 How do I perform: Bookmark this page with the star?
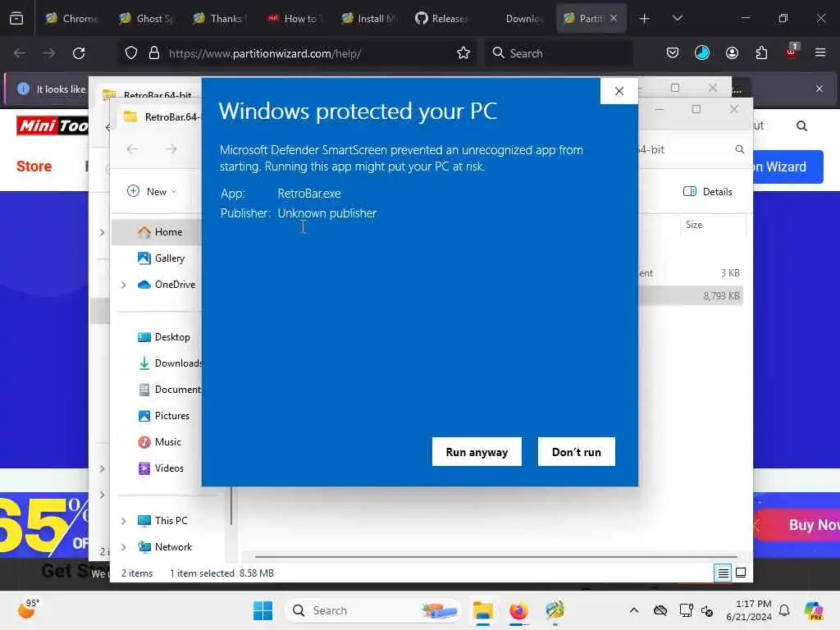pos(463,53)
